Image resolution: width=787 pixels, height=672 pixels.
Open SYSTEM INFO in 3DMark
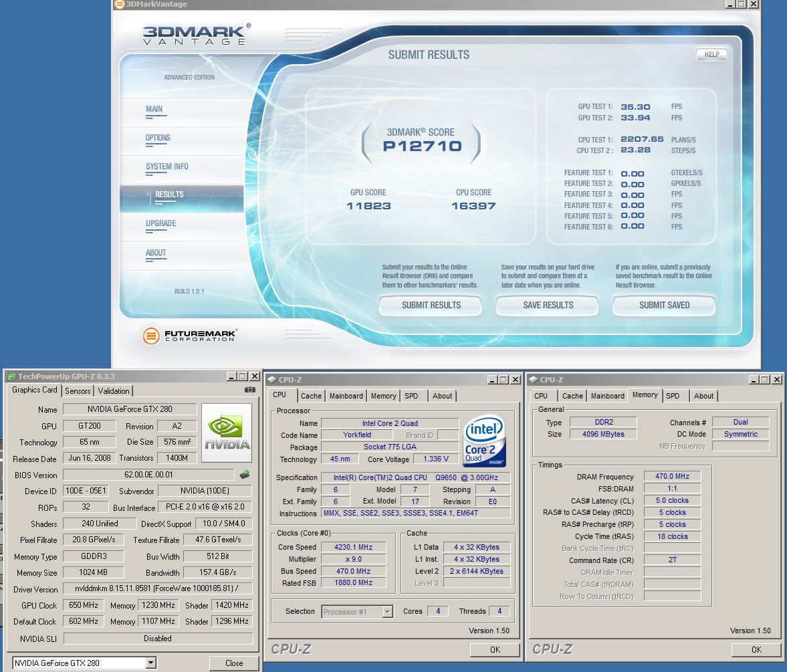[x=167, y=166]
